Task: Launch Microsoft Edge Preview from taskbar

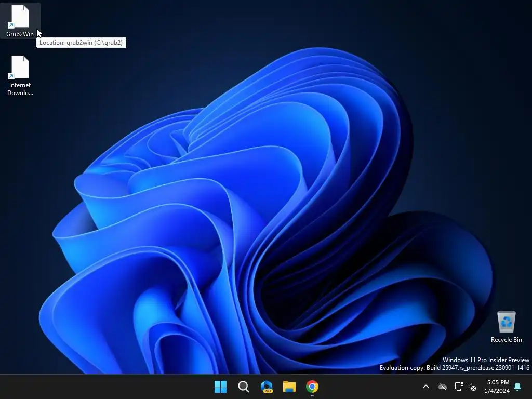Action: (x=267, y=387)
